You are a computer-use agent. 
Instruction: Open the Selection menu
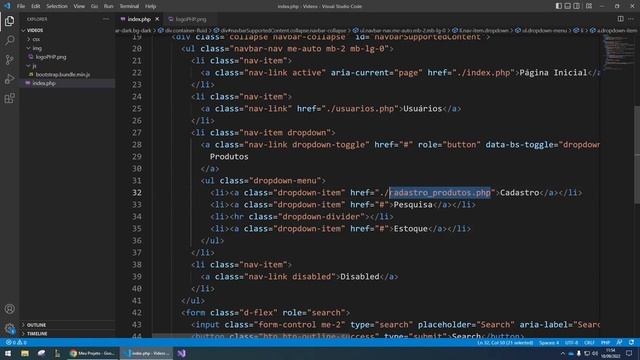(x=57, y=6)
